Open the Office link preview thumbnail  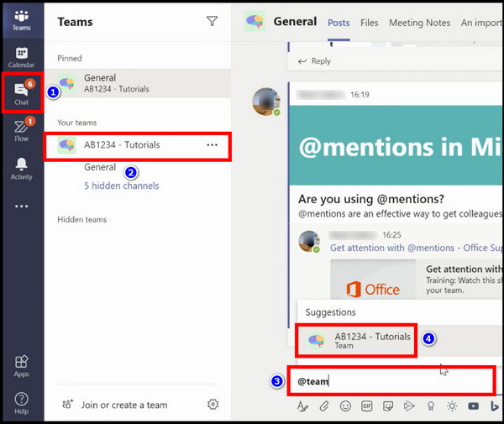(x=373, y=280)
